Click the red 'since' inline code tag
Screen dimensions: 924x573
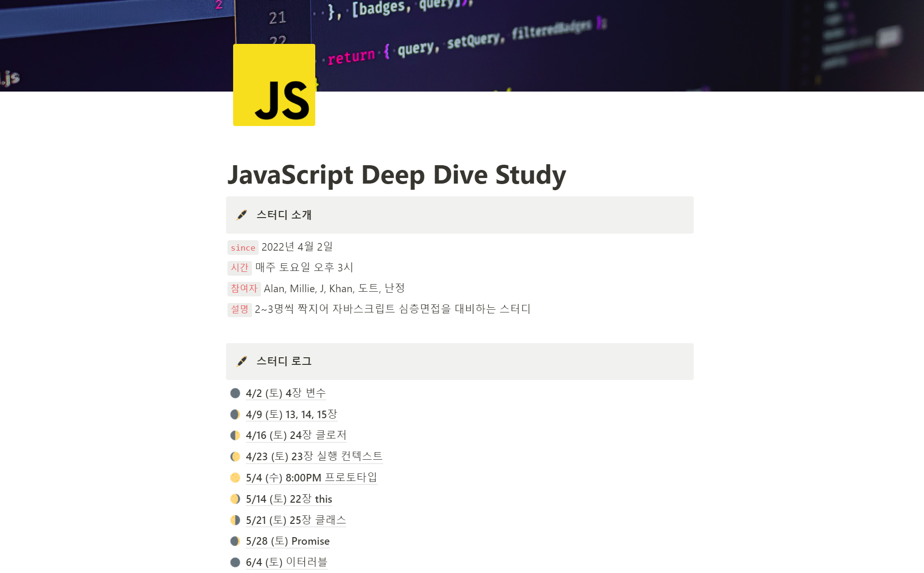pyautogui.click(x=243, y=248)
